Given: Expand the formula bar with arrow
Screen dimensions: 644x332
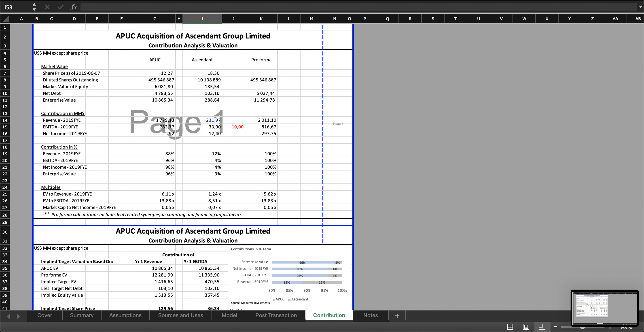Looking at the screenshot, I should [x=640, y=7].
